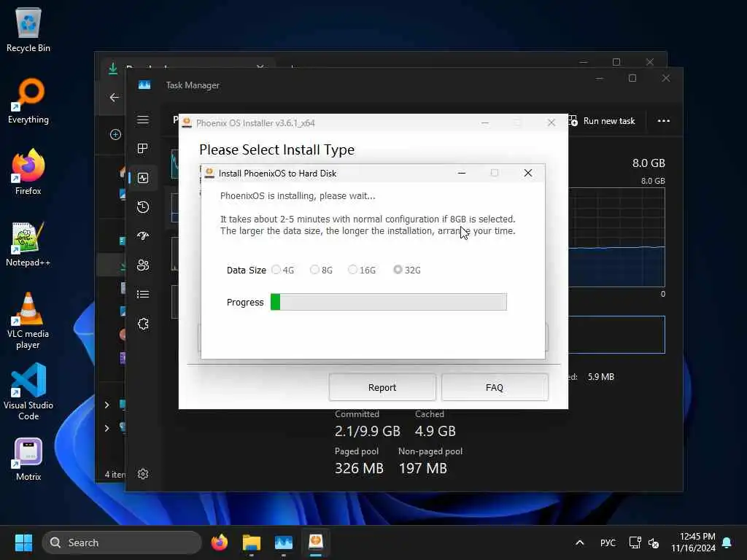The image size is (747, 560).
Task: Select Performance page icon in Task Manager
Action: [x=143, y=178]
